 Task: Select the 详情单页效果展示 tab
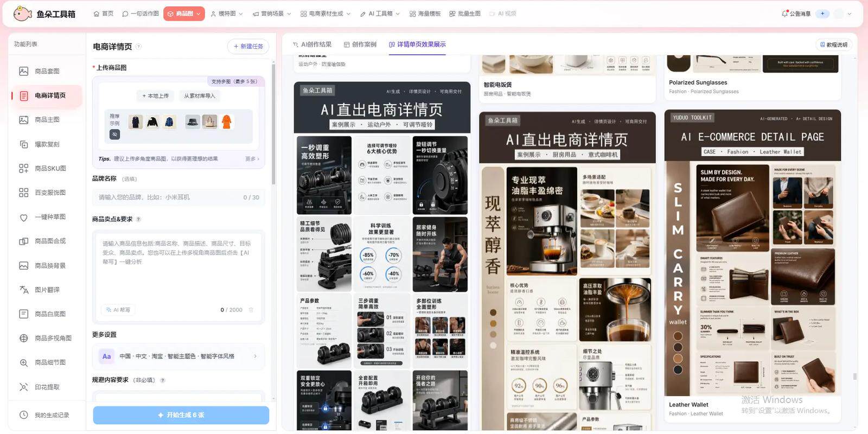tap(417, 44)
